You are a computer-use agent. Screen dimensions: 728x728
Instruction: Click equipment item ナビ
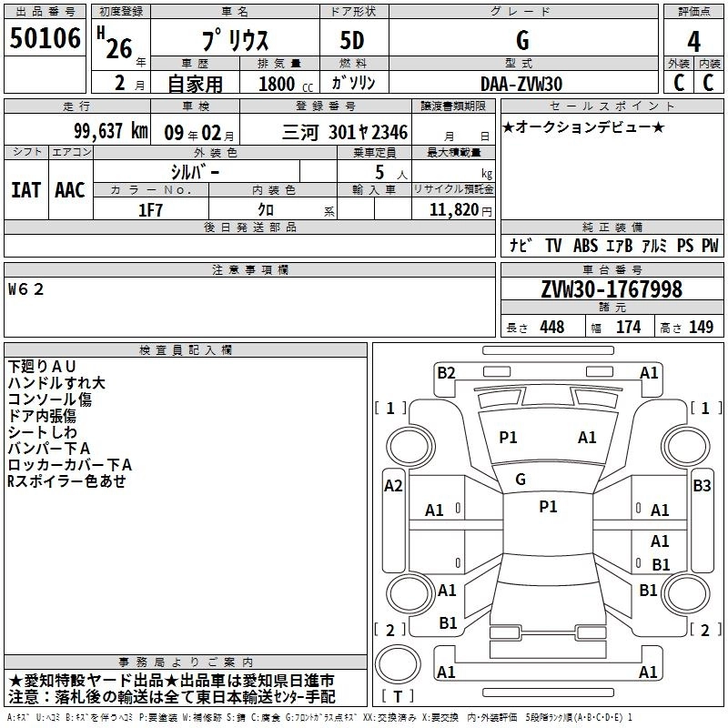coord(521,245)
